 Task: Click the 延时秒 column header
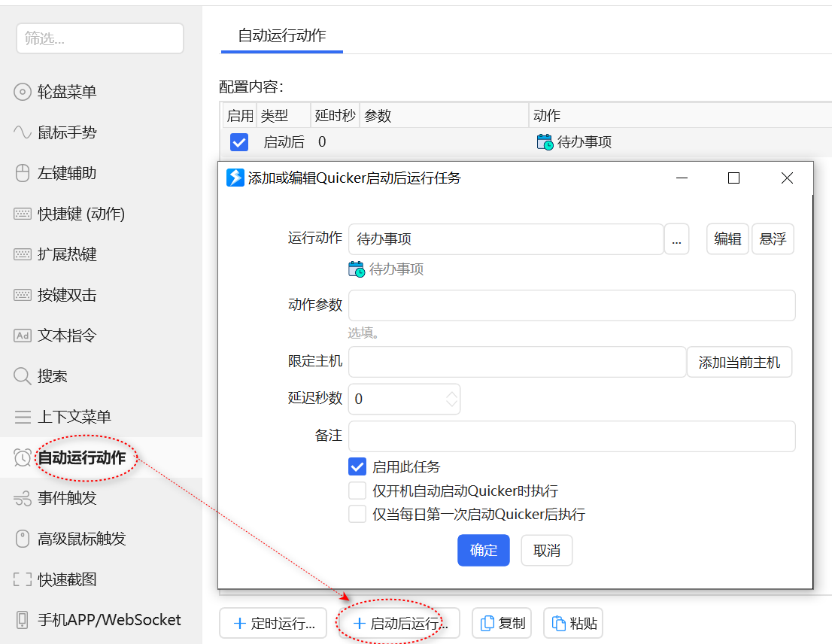point(335,116)
